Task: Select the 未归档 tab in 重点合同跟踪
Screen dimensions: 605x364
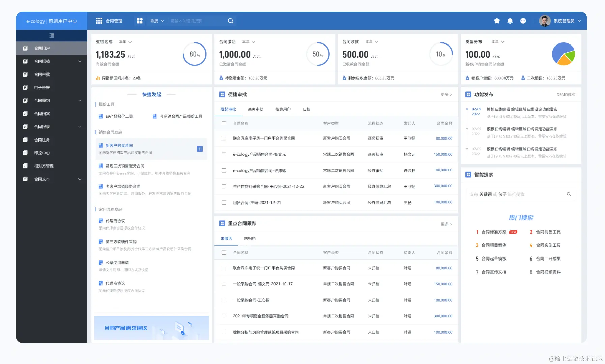Action: pos(250,239)
